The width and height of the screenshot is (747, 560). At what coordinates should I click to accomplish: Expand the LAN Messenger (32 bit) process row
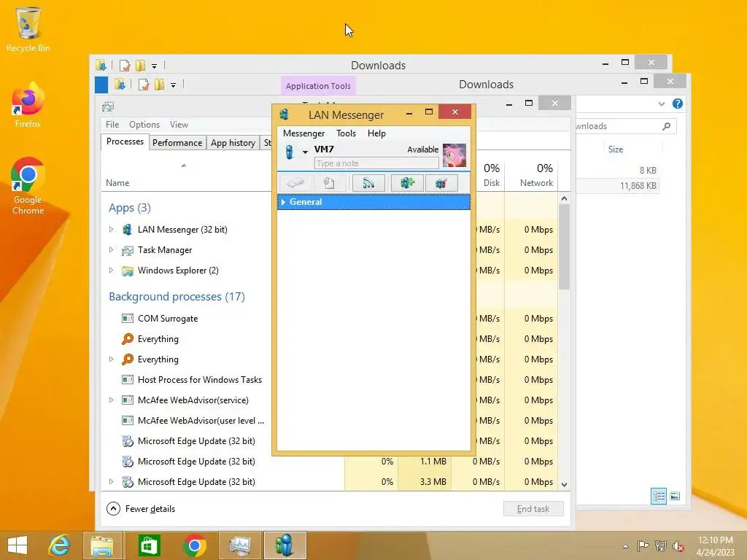(x=112, y=230)
